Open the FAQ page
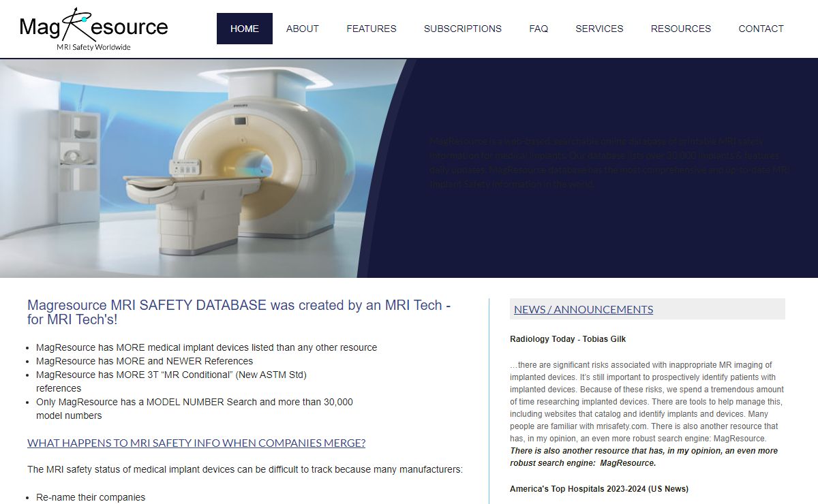Screen dimensions: 818x504 pyautogui.click(x=539, y=29)
